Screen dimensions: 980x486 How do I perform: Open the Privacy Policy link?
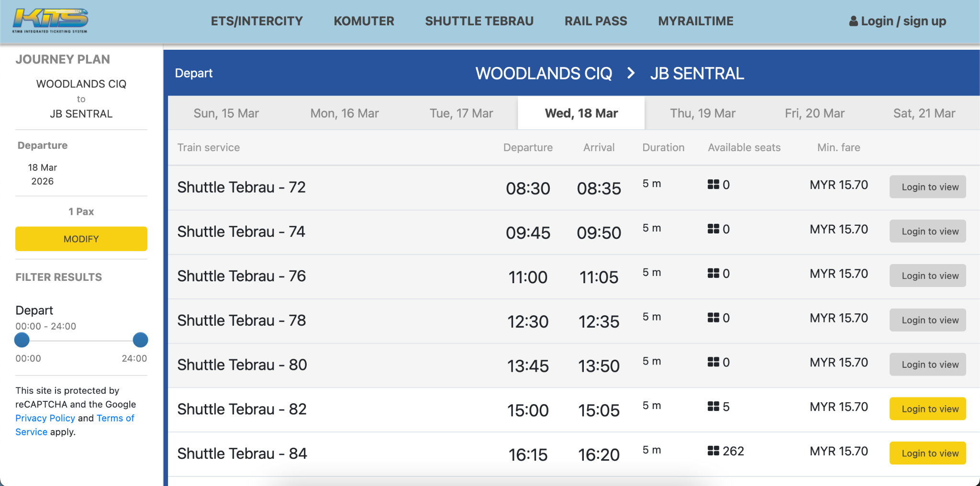pyautogui.click(x=45, y=418)
